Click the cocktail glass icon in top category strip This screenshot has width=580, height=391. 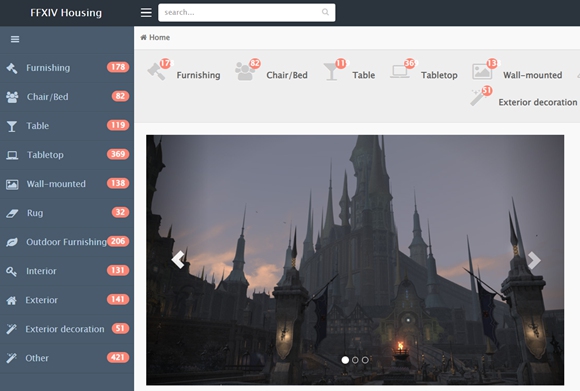331,71
